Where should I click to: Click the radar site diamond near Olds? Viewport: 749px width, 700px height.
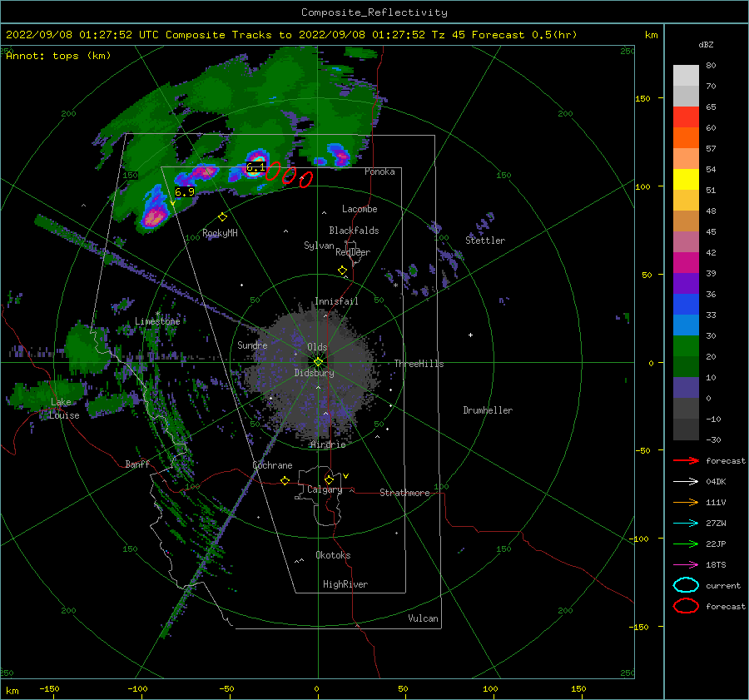coord(318,362)
